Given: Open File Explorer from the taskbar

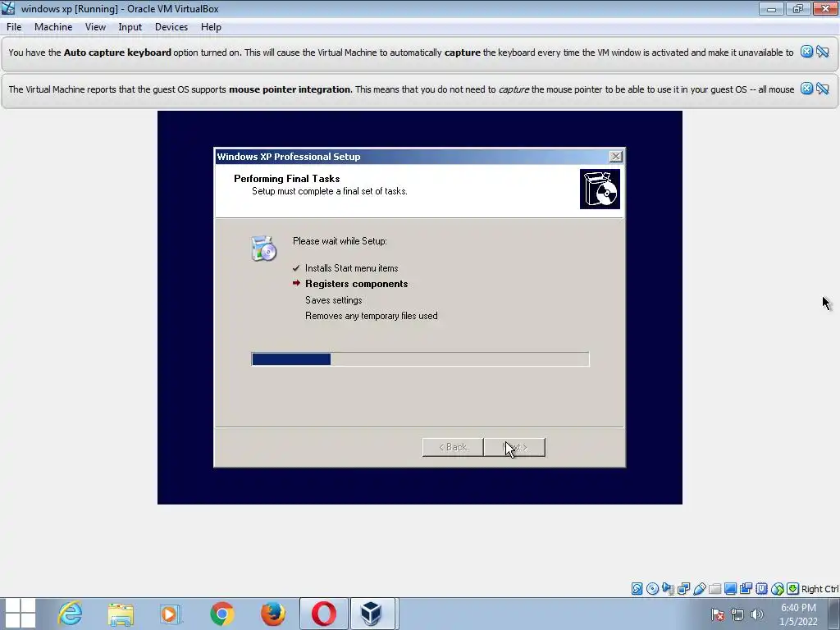Looking at the screenshot, I should point(121,614).
